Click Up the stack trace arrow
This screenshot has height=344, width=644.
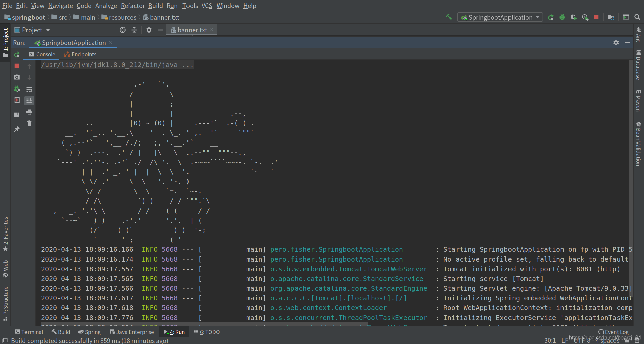(29, 66)
